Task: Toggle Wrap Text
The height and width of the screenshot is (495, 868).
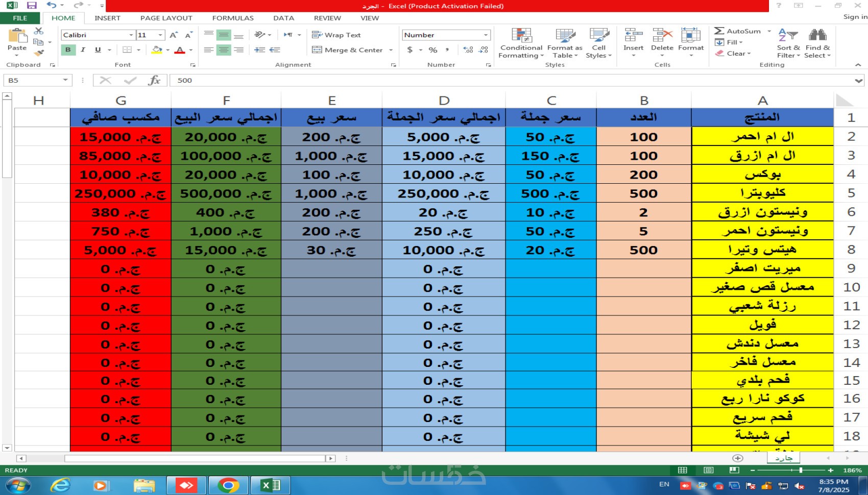Action: click(336, 35)
